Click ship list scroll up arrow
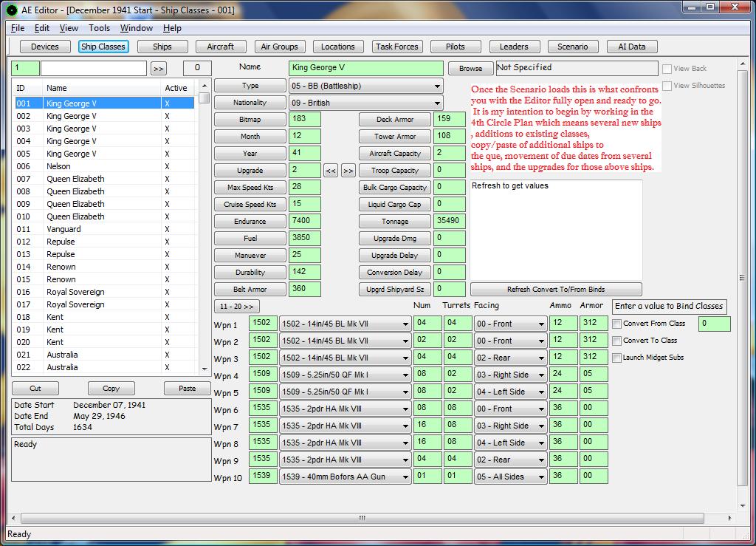 click(x=205, y=86)
